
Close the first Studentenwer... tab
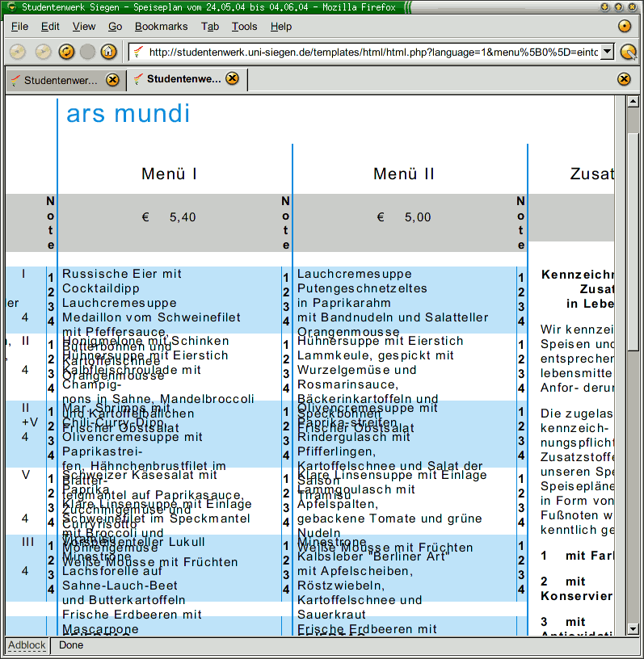112,79
